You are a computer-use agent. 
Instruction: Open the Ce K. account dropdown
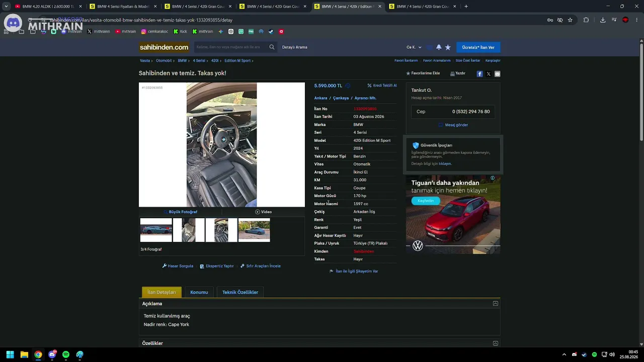click(414, 47)
